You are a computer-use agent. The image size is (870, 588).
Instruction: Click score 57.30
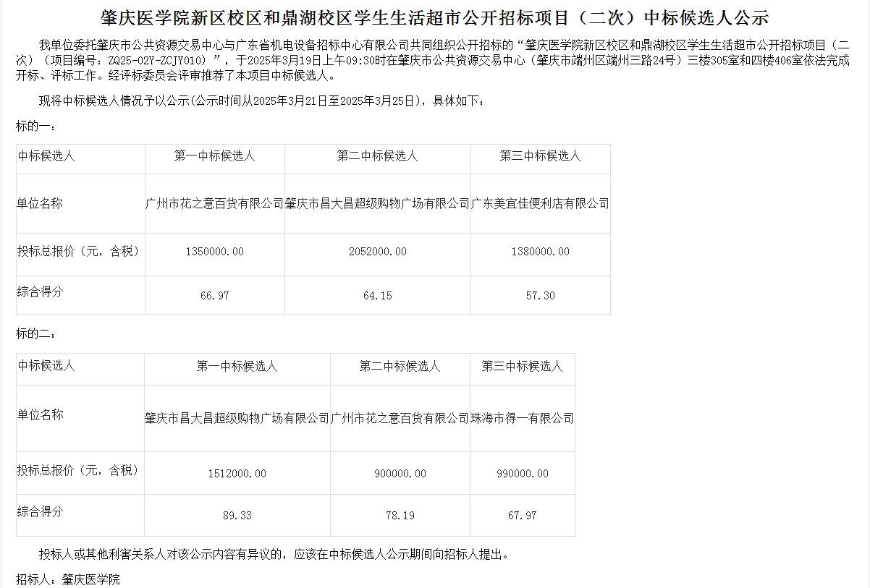click(x=540, y=296)
